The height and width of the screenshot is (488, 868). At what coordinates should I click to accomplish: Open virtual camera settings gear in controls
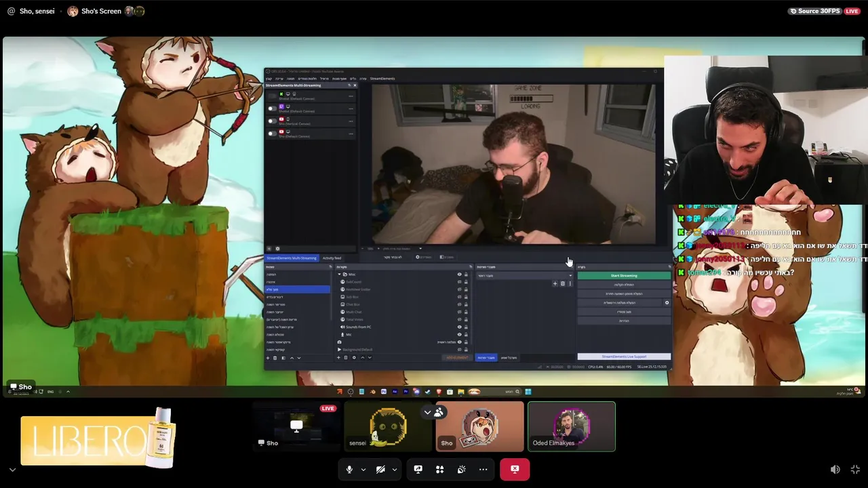667,303
